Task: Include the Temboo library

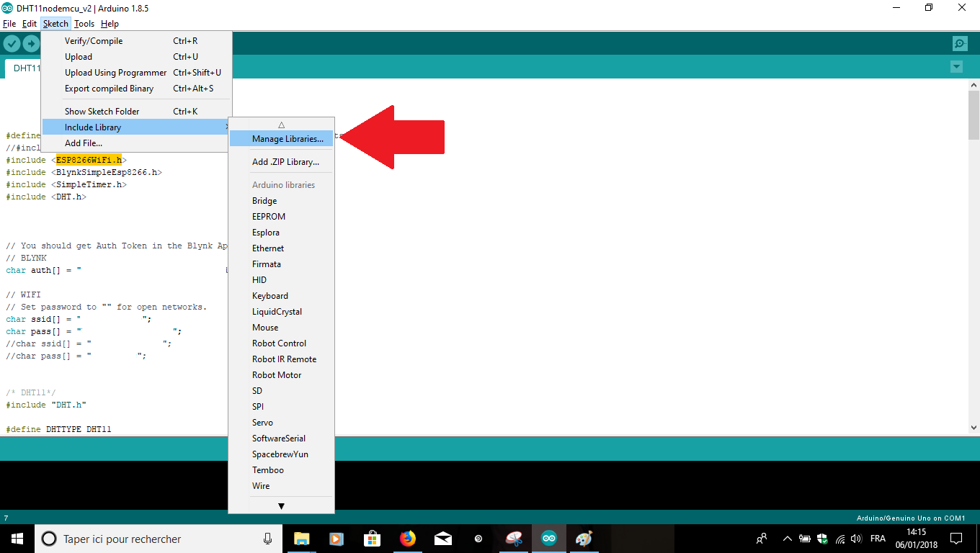Action: click(x=281, y=470)
